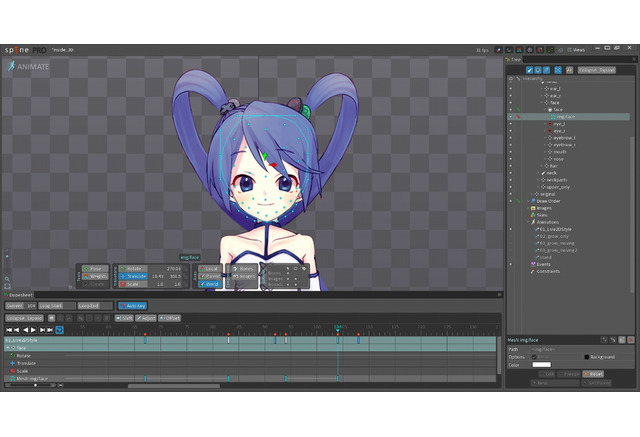The image size is (640, 437).
Task: Play animation forward
Action: coord(33,330)
